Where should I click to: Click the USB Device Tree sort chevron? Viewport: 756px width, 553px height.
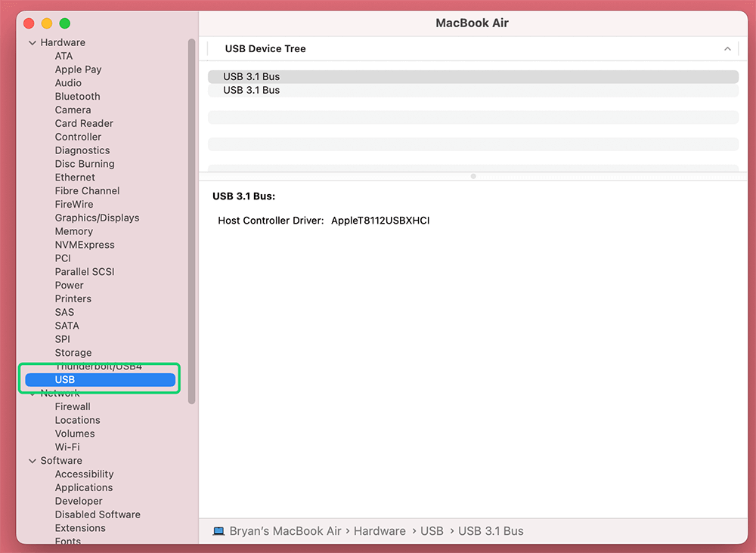[727, 49]
